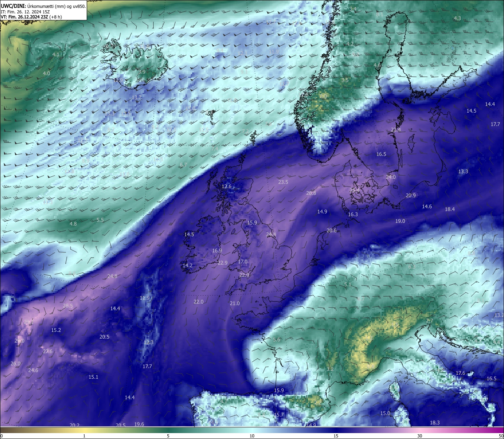Click the 24.0 value in the southern Baltic
This screenshot has width=504, height=439.
coord(391,177)
